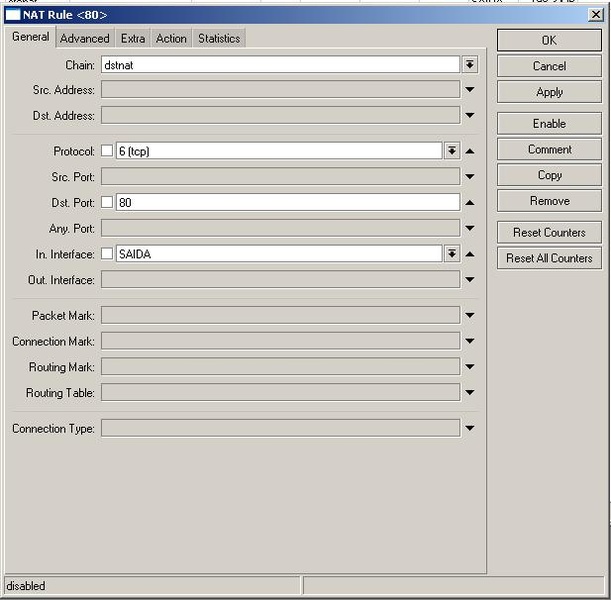Click the disabled Routing Mark field
611x600 pixels.
coord(280,367)
